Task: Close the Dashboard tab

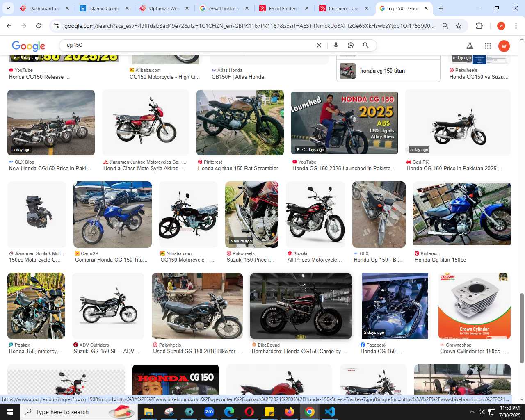Action: click(67, 8)
